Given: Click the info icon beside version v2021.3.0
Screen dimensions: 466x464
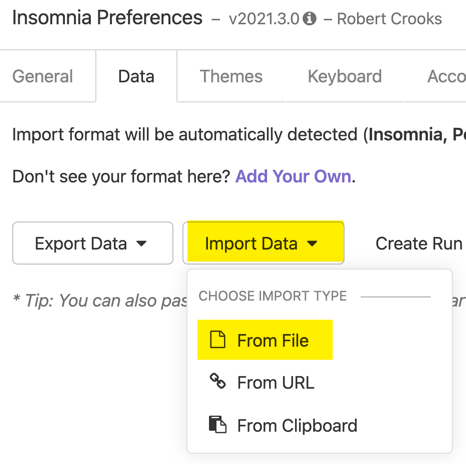Looking at the screenshot, I should [x=309, y=19].
